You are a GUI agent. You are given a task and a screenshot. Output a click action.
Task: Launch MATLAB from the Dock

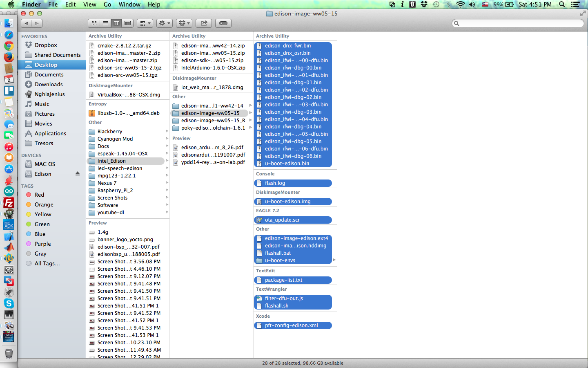tap(9, 247)
